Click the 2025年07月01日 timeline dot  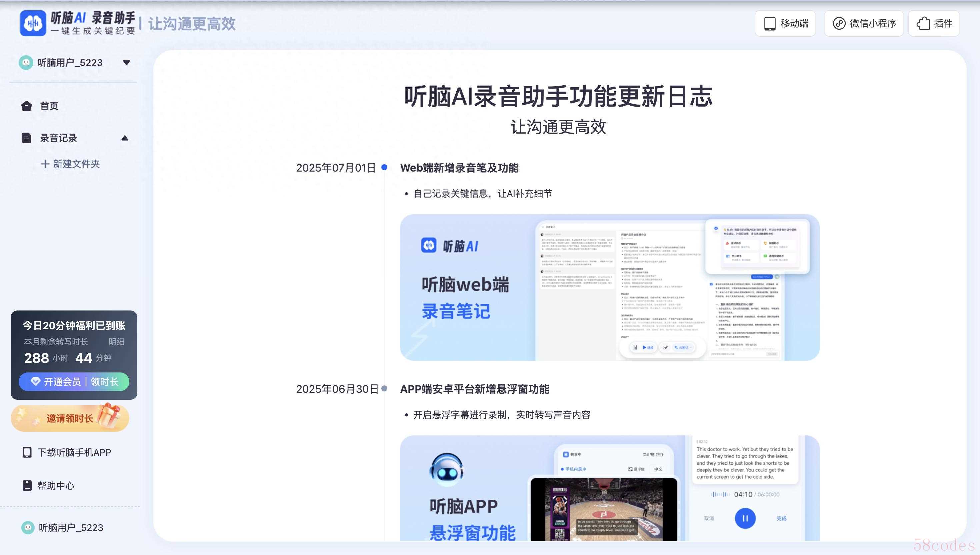click(x=384, y=167)
